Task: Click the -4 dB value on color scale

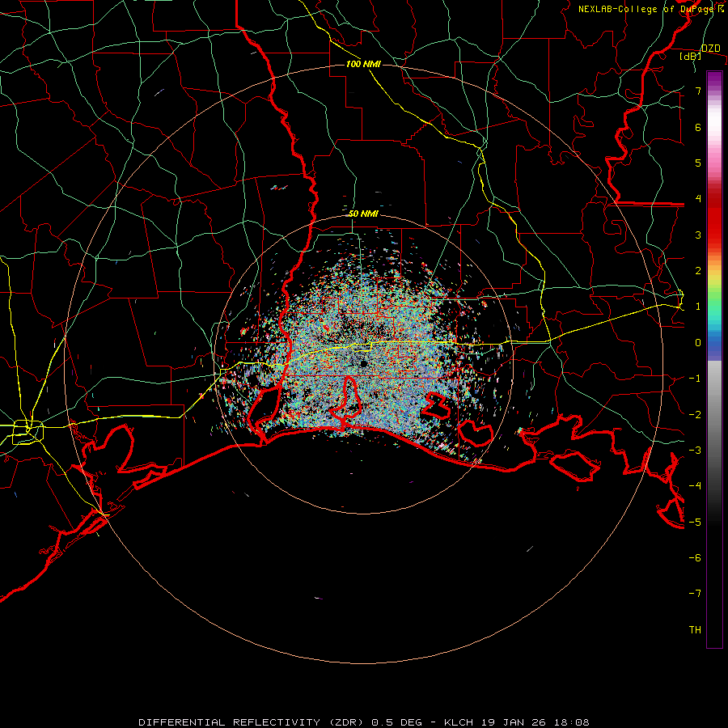Action: point(695,485)
